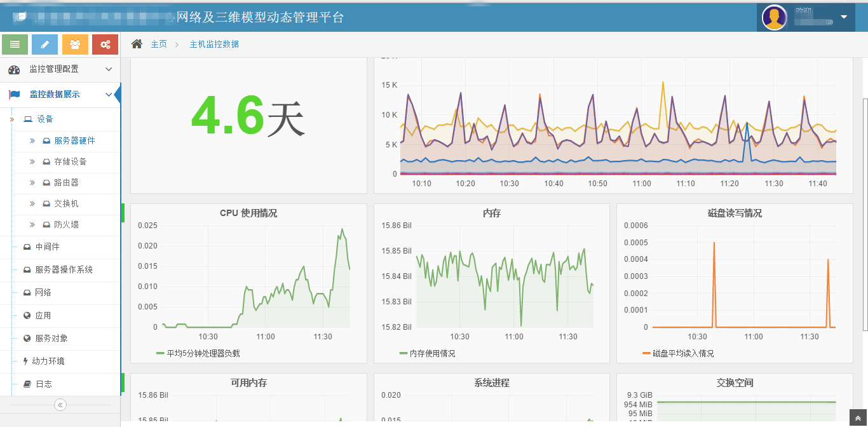The image size is (868, 427).
Task: Click the orange users group icon button
Action: point(75,44)
